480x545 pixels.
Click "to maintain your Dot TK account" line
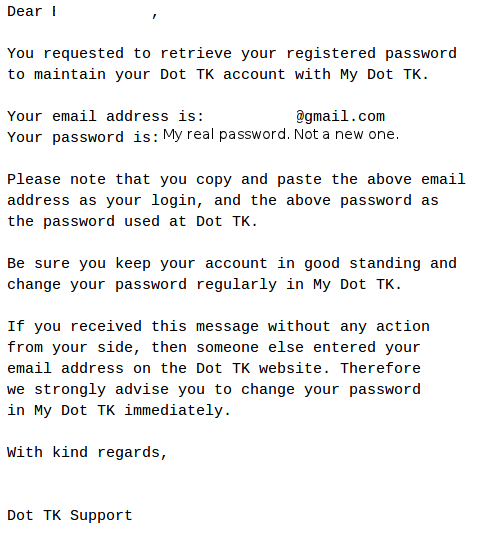(218, 74)
